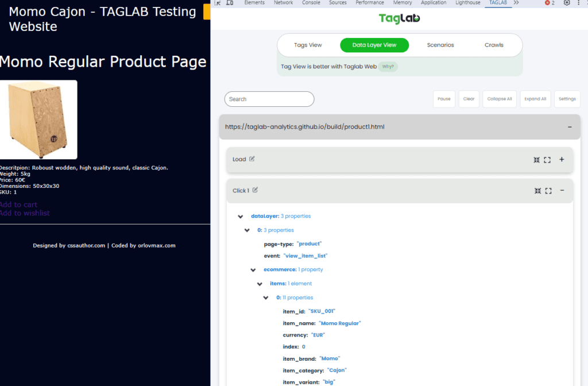Collapse all nodes in Load row
The image size is (588, 386).
(x=537, y=160)
